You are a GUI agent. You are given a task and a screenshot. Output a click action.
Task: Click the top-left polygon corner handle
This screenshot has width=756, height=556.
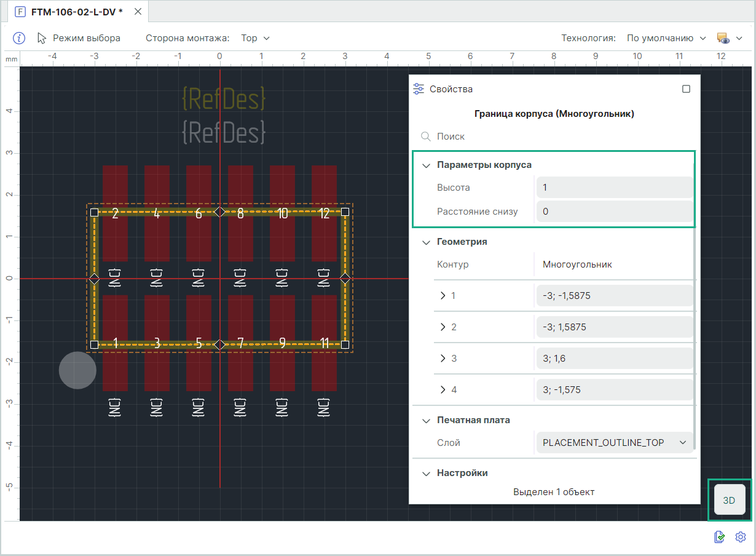pyautogui.click(x=94, y=212)
